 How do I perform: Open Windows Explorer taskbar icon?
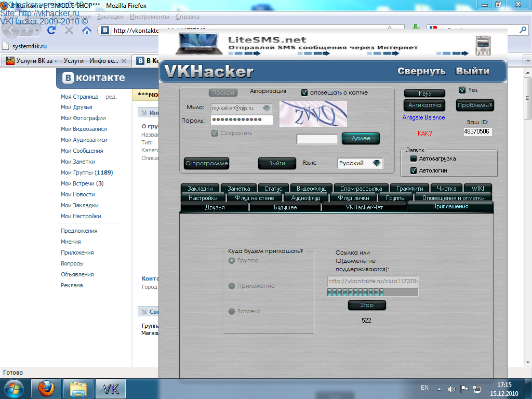[78, 389]
